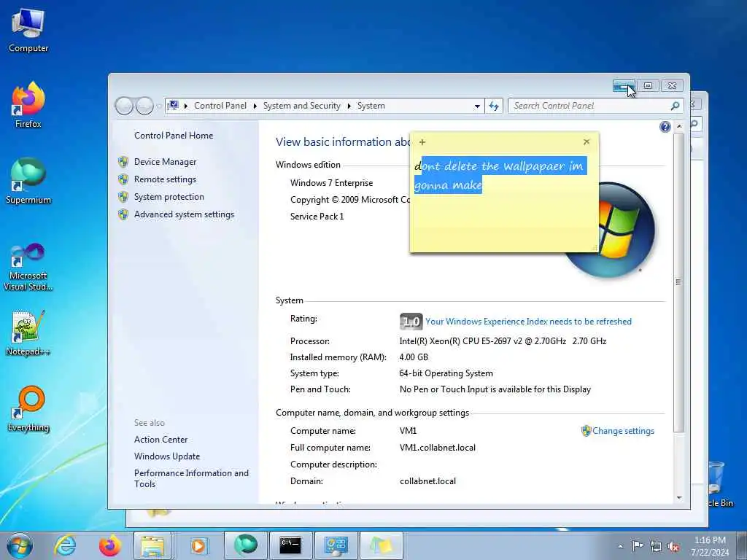The height and width of the screenshot is (560, 747).
Task: Open the recent pages dropdown by navigation arrows
Action: click(x=158, y=106)
